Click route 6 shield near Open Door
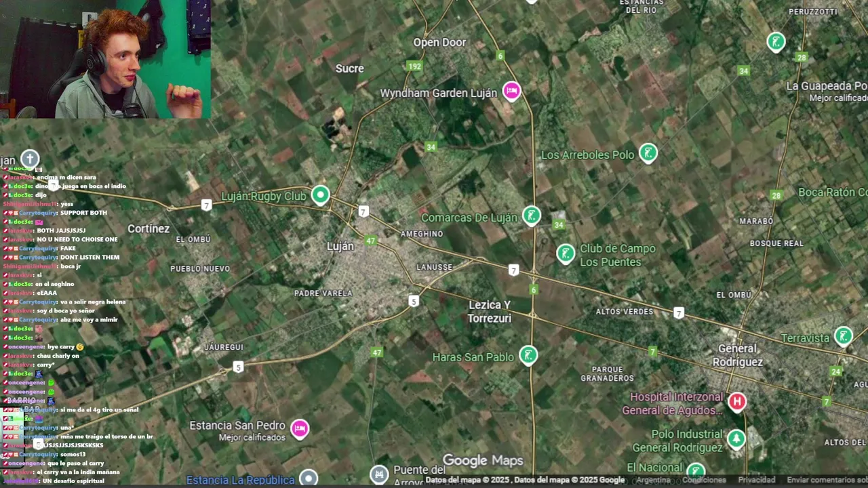Viewport: 868px width, 488px height. click(500, 56)
